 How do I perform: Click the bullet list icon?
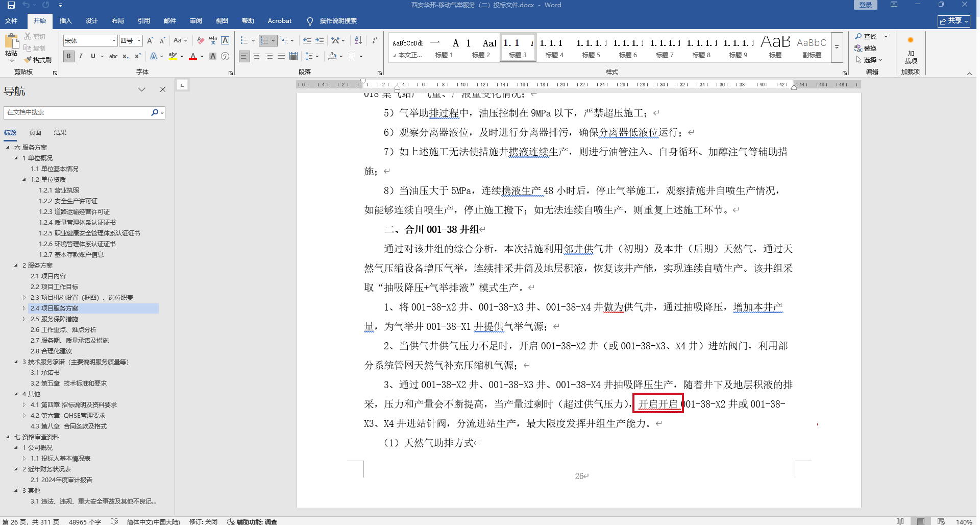point(244,40)
